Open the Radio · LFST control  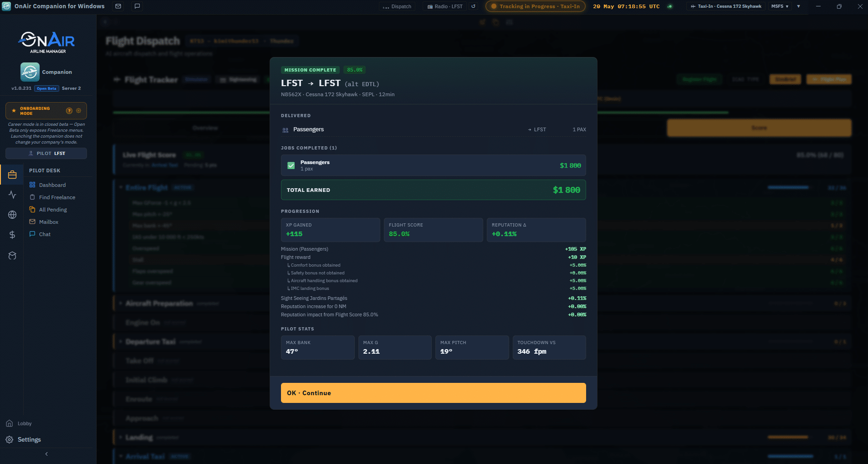(445, 6)
